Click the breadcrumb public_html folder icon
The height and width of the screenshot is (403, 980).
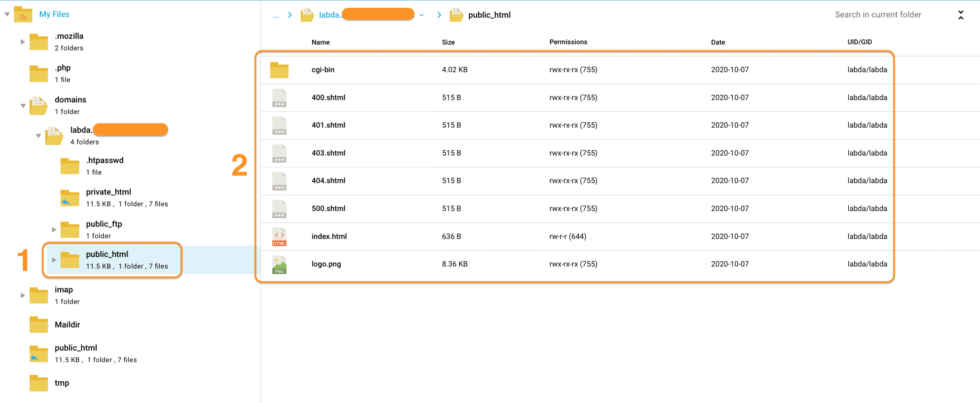[456, 15]
